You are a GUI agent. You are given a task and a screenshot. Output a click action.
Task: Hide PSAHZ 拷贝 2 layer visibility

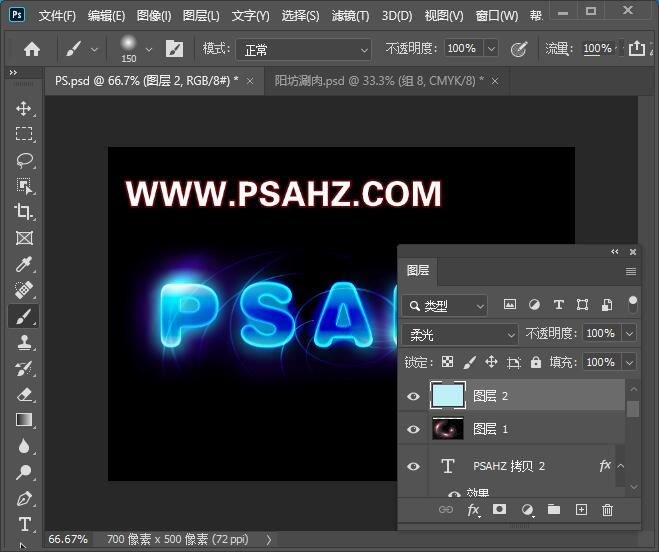[413, 466]
